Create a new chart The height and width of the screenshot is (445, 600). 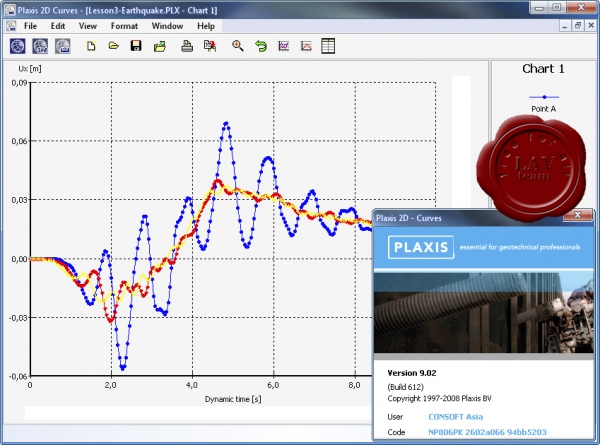(91, 46)
